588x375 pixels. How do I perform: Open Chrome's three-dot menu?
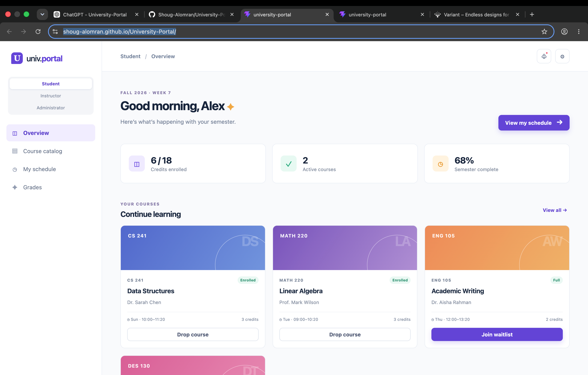[x=579, y=31]
